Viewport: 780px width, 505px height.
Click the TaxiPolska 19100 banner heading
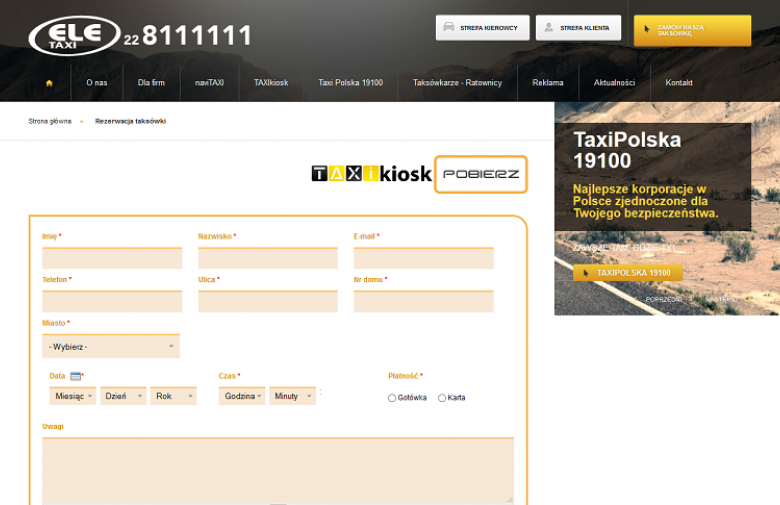[627, 150]
